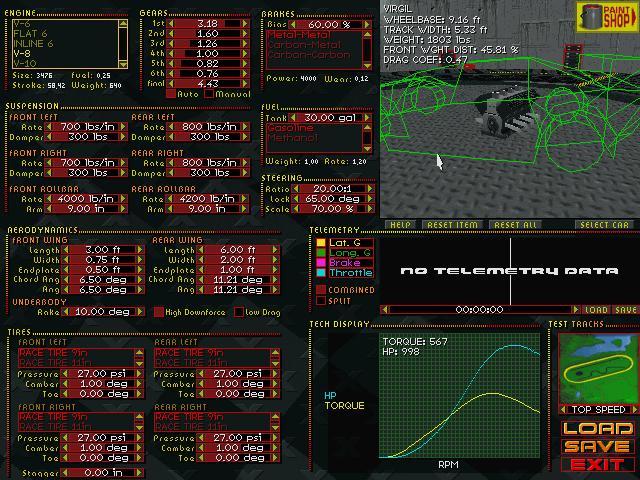Choose V-8 engine from list
640x480 pixels.
point(21,53)
